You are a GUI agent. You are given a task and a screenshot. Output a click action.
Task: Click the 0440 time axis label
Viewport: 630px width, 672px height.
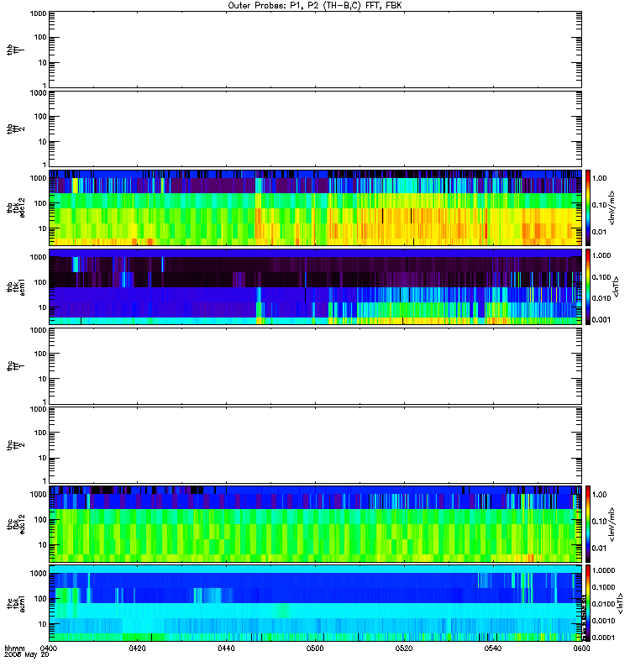click(226, 648)
